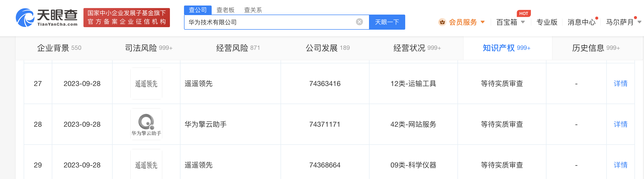Go to the 消息中心 notifications
The width and height of the screenshot is (644, 179).
[581, 22]
